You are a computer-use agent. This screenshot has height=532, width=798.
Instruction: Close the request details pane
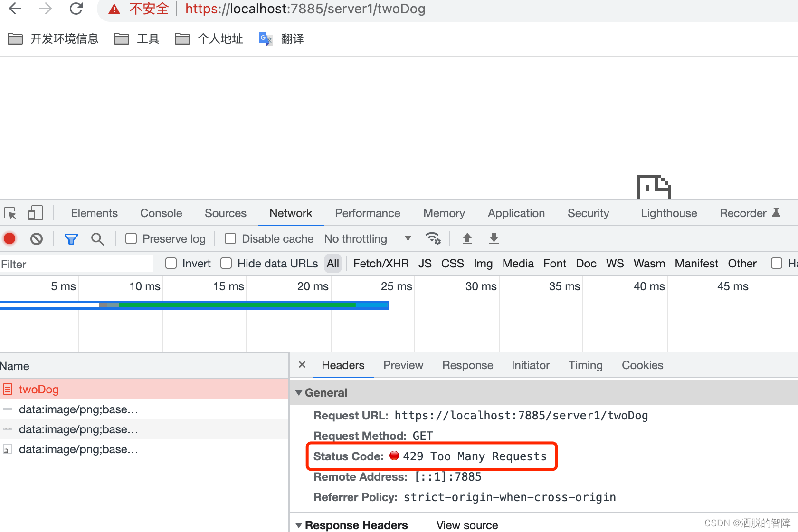(x=302, y=365)
